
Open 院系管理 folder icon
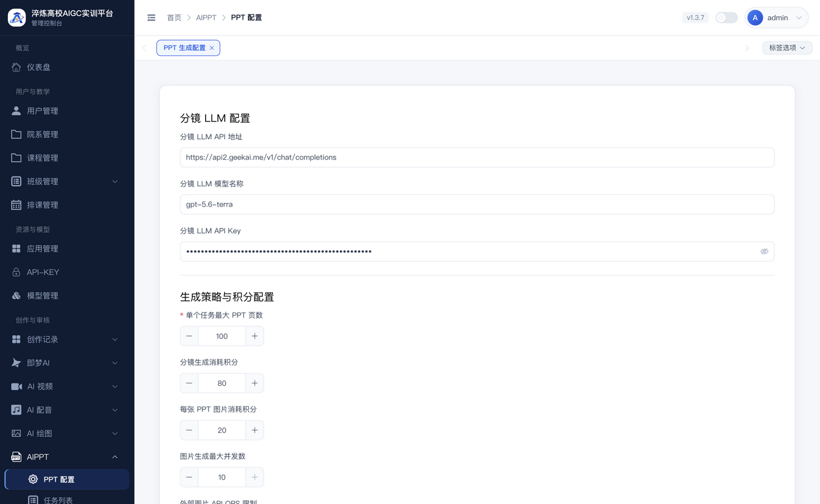[x=16, y=134]
